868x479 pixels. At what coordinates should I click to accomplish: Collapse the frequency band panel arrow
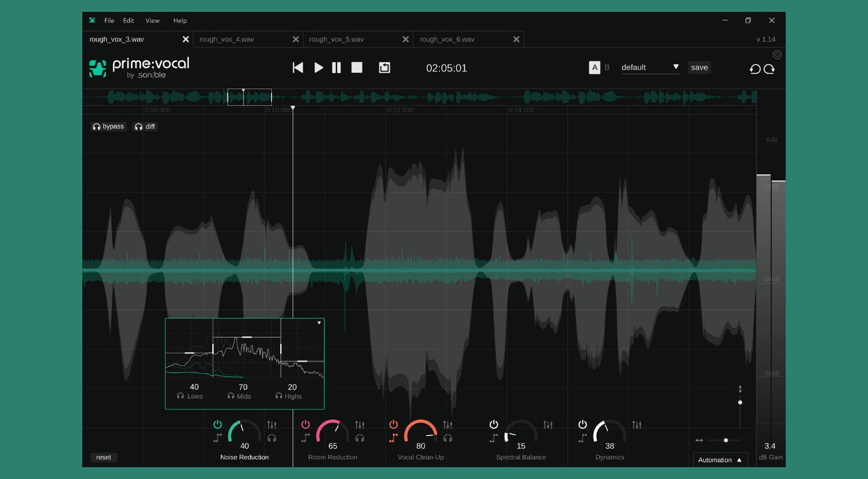pyautogui.click(x=319, y=323)
